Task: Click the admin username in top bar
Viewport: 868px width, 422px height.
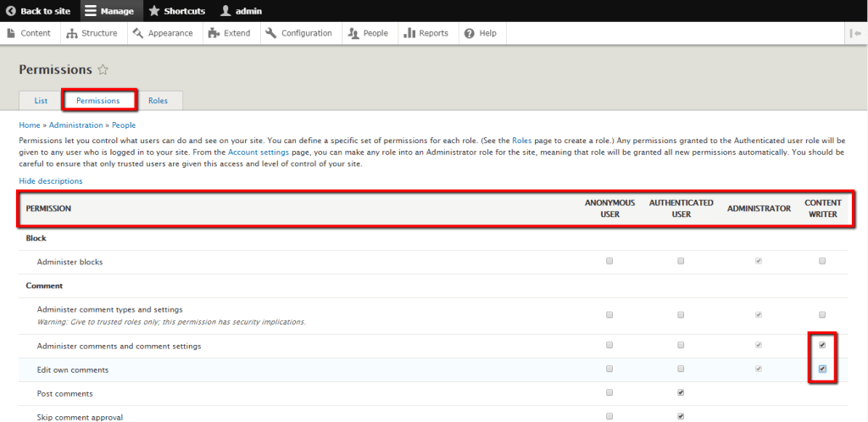Action: 248,11
